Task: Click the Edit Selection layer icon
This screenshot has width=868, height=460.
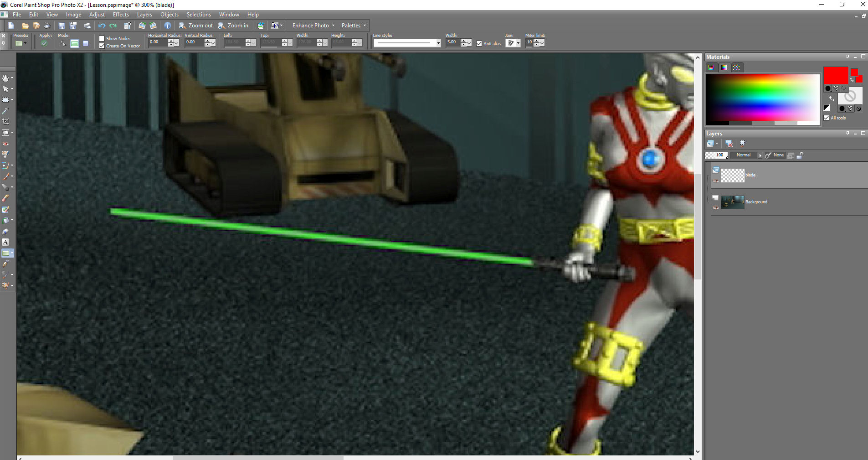Action: click(x=742, y=144)
